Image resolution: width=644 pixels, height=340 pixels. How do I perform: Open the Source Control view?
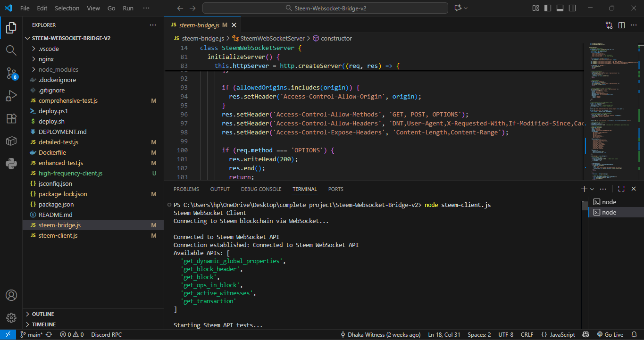tap(11, 73)
